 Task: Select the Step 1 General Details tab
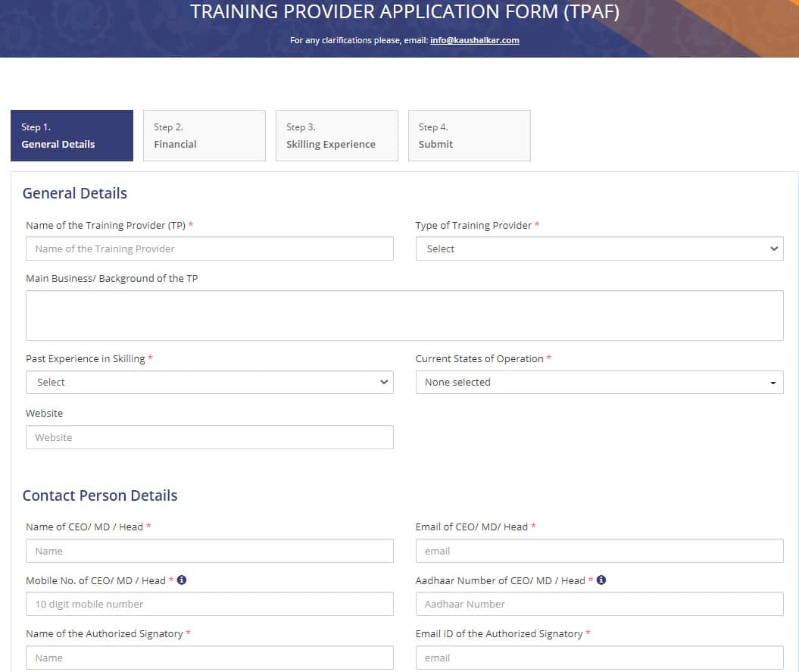point(71,136)
